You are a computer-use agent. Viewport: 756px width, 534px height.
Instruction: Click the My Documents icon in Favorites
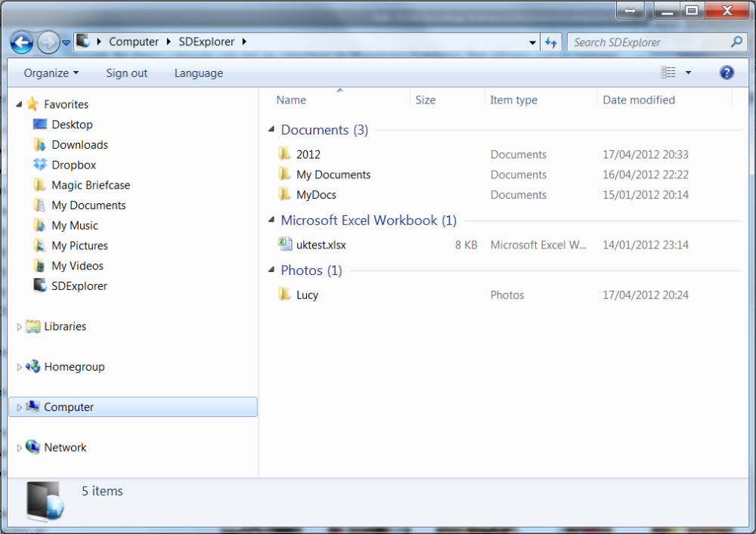pos(39,205)
